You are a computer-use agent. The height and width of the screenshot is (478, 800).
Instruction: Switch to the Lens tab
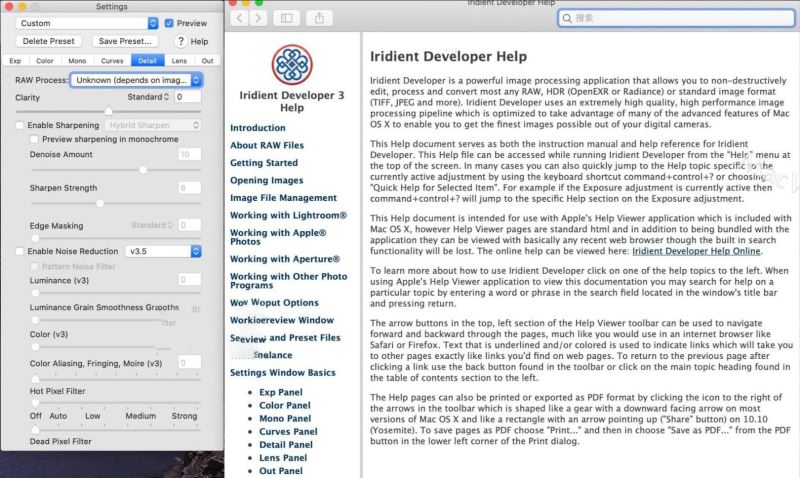[179, 61]
